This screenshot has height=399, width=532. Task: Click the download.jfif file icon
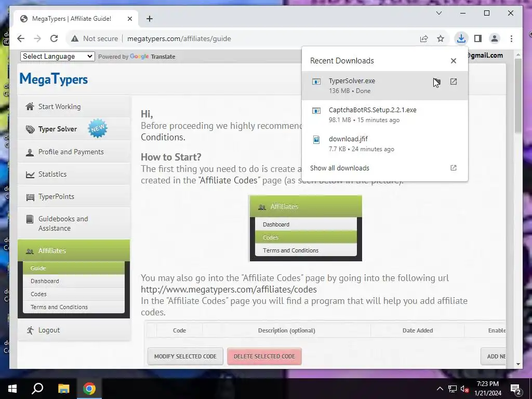pyautogui.click(x=316, y=140)
